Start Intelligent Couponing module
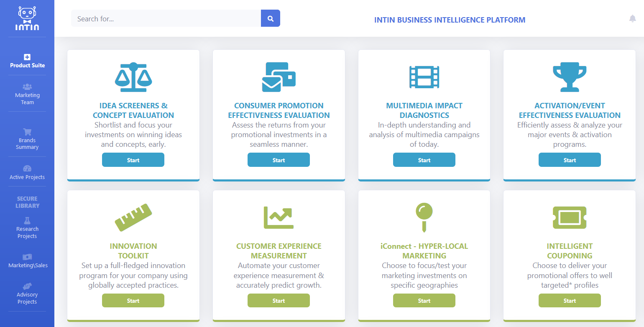644x327 pixels. pos(570,300)
